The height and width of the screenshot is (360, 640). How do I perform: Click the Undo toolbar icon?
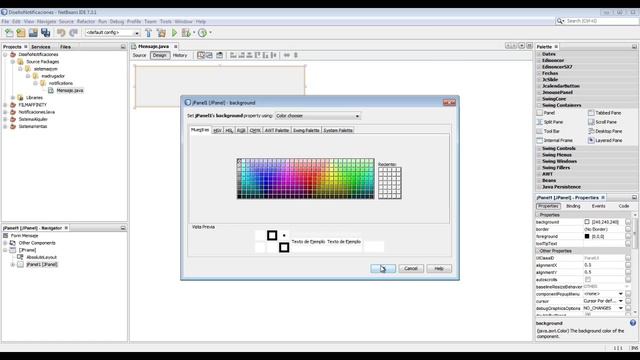click(61, 33)
